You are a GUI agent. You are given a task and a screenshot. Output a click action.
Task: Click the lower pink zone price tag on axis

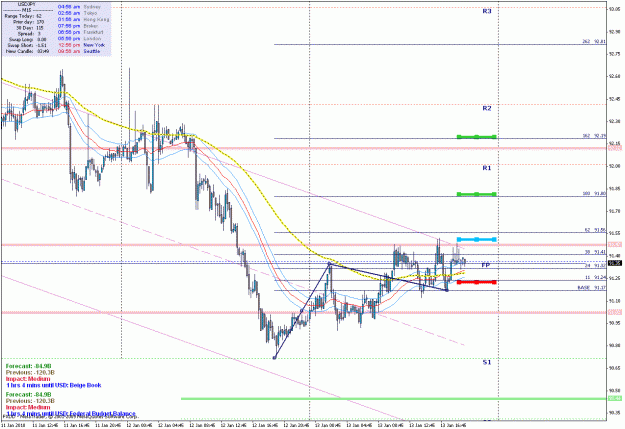(616, 312)
